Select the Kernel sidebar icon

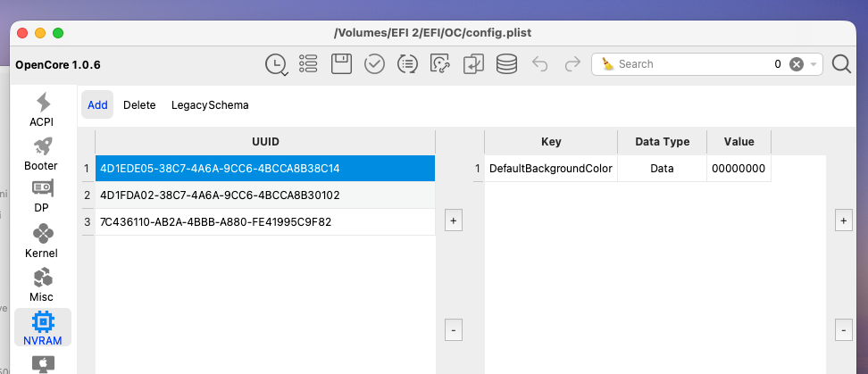(x=42, y=240)
